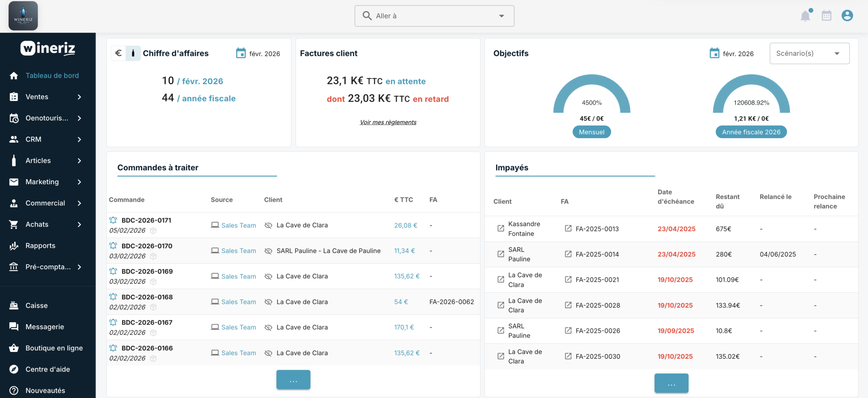Switch revenue display to euro mode

[x=118, y=53]
